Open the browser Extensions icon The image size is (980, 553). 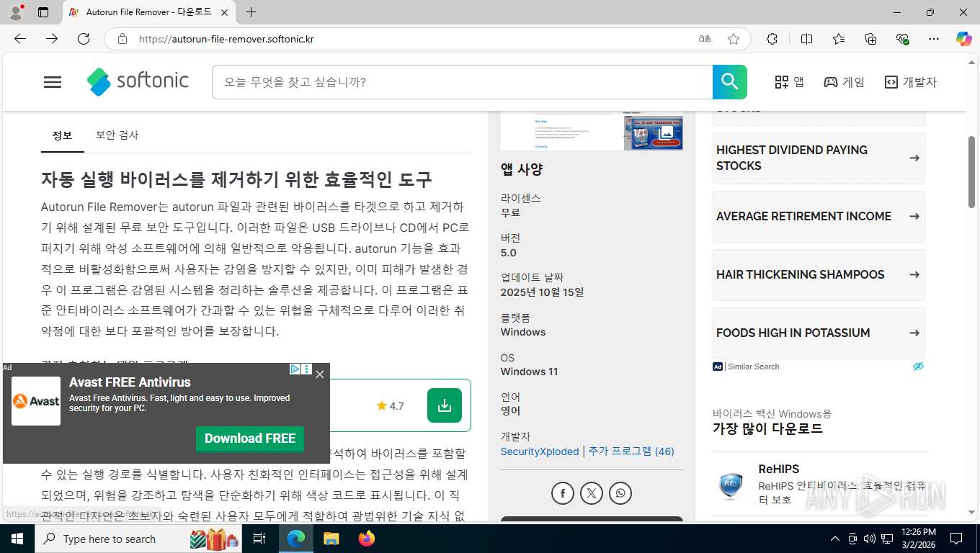coord(772,39)
